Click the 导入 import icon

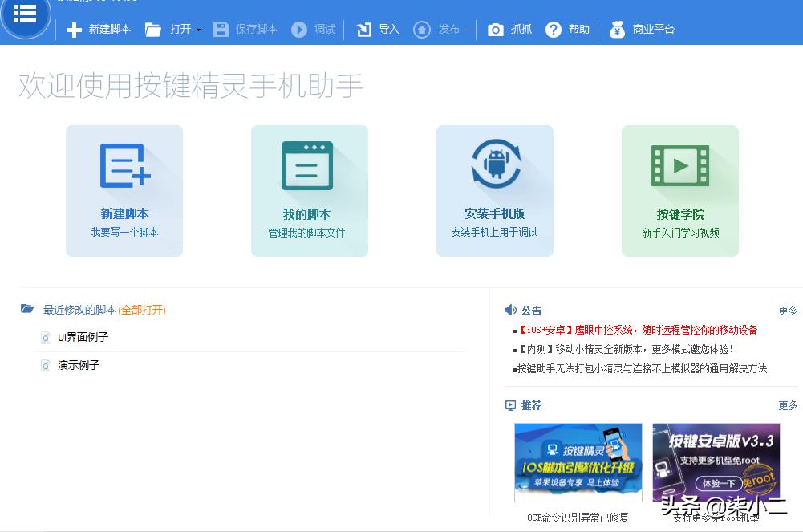363,30
